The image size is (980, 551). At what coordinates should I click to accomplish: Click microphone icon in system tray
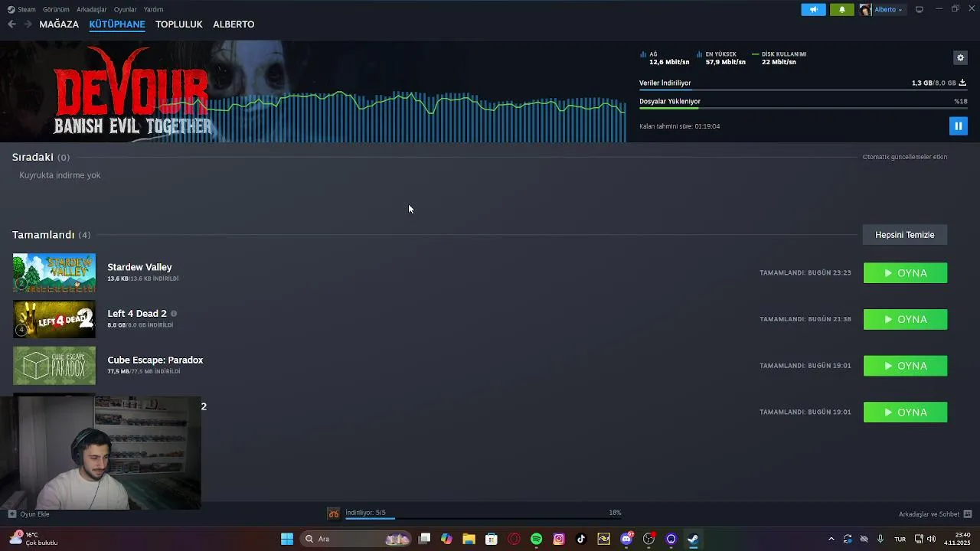tap(880, 539)
